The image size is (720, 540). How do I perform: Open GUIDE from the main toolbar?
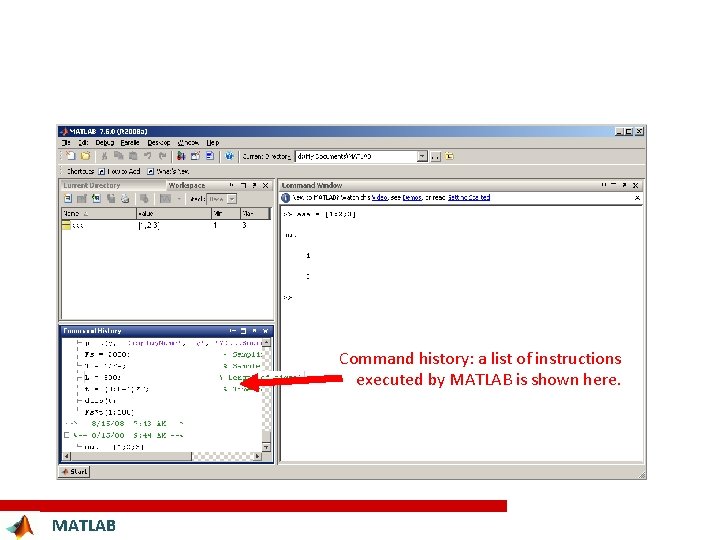[195, 156]
